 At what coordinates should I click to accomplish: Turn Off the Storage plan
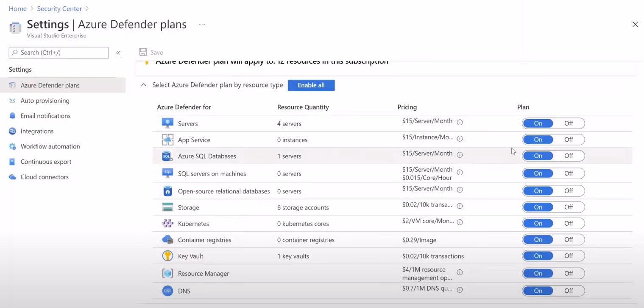[569, 207]
